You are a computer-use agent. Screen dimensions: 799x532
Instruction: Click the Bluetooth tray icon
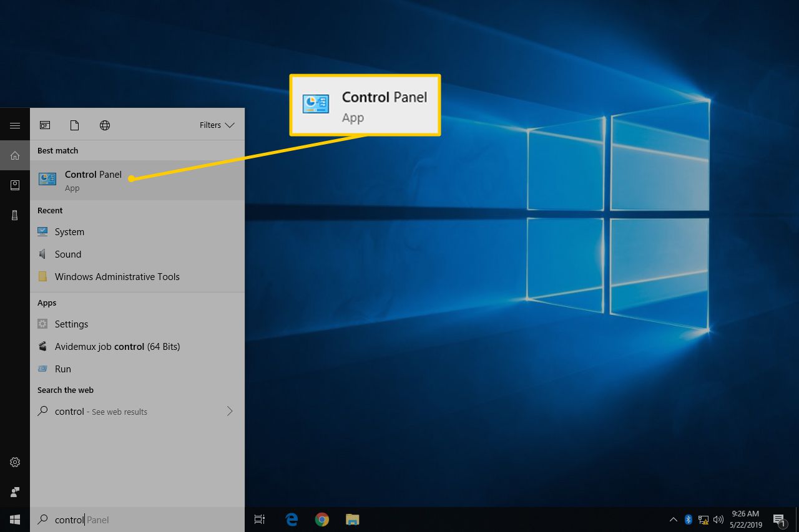tap(689, 520)
